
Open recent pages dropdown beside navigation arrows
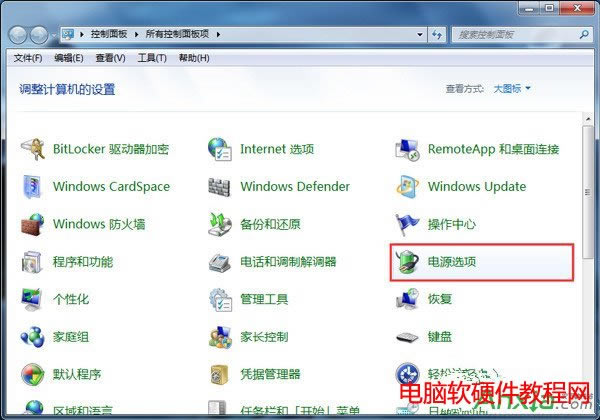54,35
